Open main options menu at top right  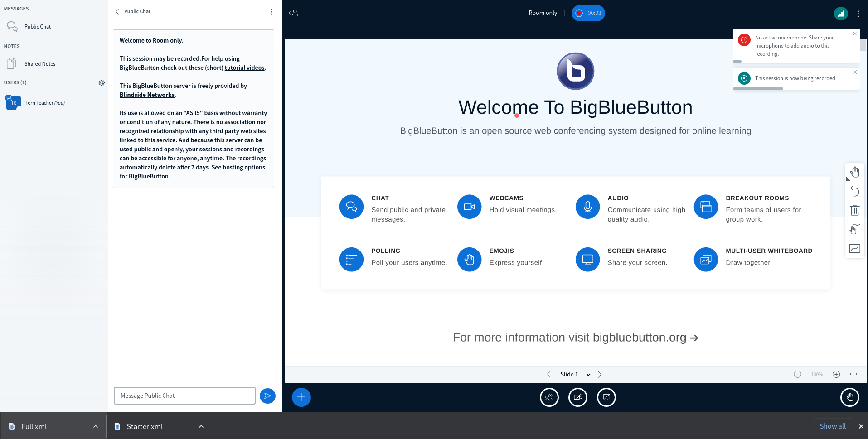pyautogui.click(x=858, y=14)
